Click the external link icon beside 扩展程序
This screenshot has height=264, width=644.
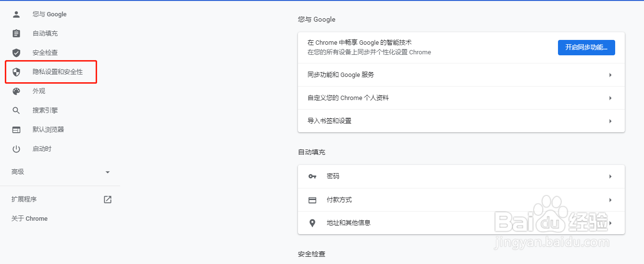[108, 199]
